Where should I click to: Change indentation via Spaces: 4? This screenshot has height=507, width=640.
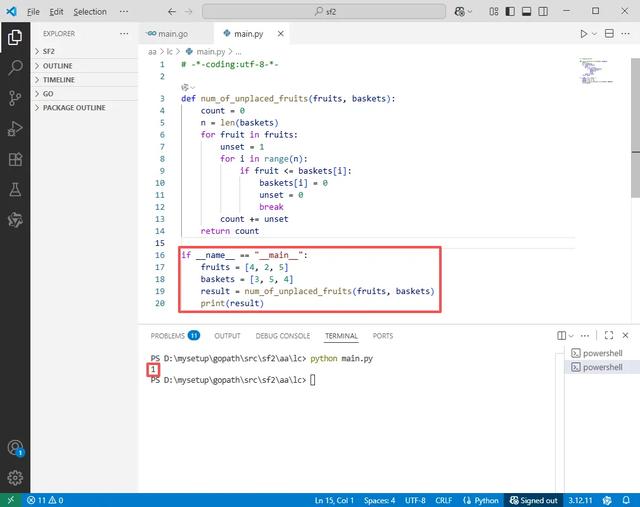pyautogui.click(x=380, y=500)
